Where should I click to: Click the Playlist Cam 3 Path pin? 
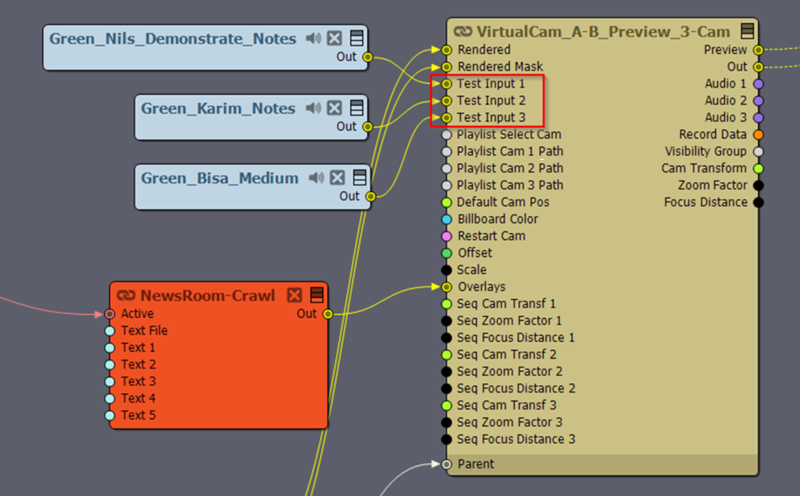[446, 185]
